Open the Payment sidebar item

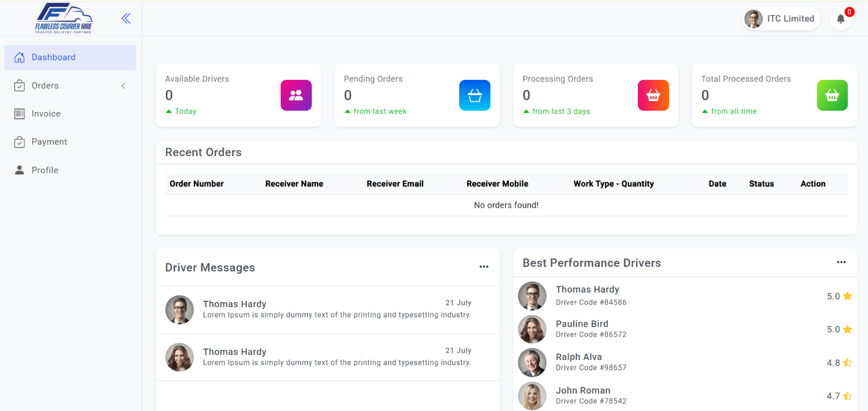49,142
